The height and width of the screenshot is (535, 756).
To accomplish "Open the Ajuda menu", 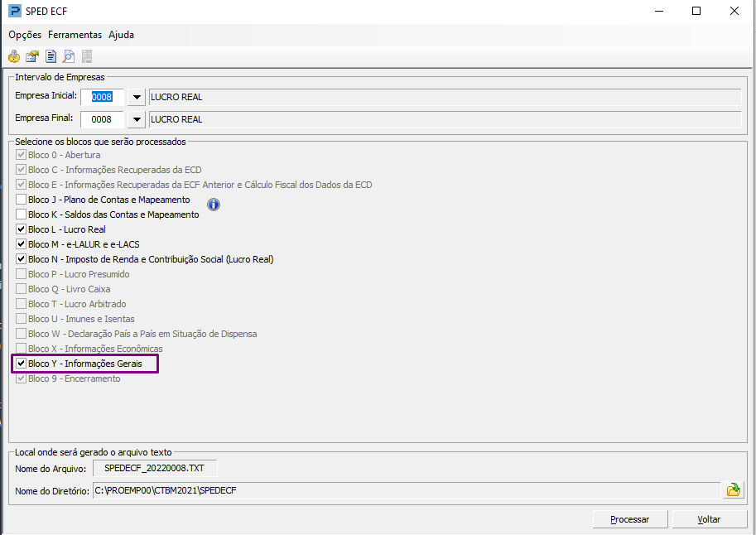I will pos(121,35).
